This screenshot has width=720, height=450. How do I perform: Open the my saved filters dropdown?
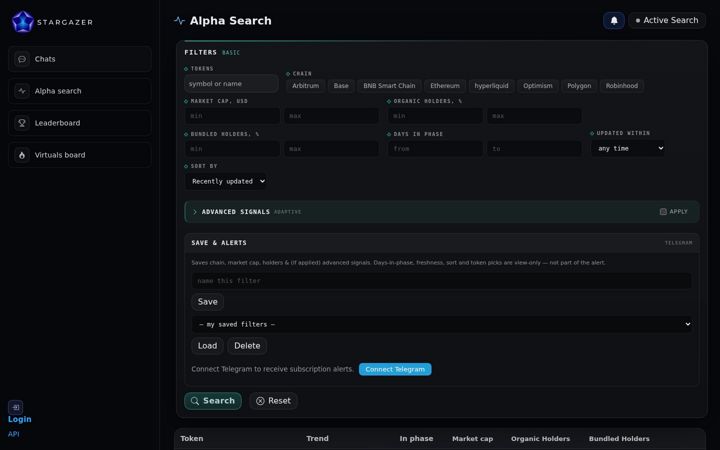coord(442,324)
